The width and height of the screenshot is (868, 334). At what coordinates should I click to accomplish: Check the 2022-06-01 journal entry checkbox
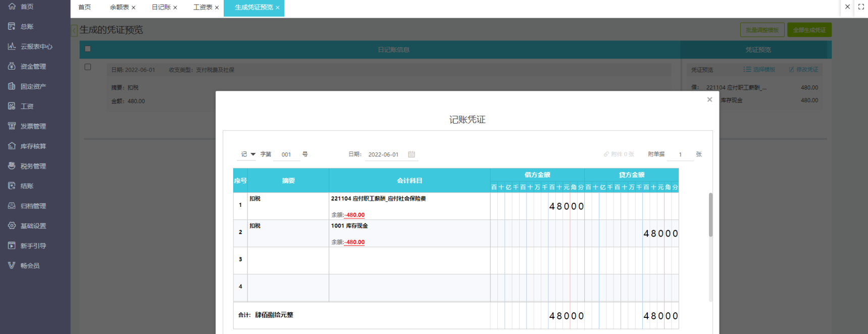coord(88,67)
